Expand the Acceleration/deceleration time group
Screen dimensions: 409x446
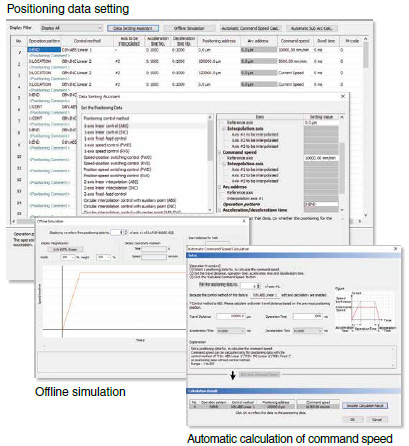[x=220, y=210]
